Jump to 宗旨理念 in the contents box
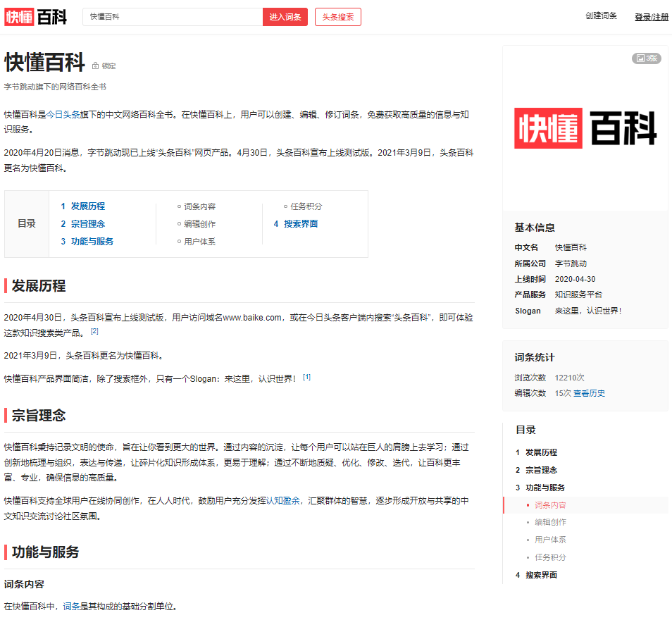The image size is (672, 620). click(87, 224)
